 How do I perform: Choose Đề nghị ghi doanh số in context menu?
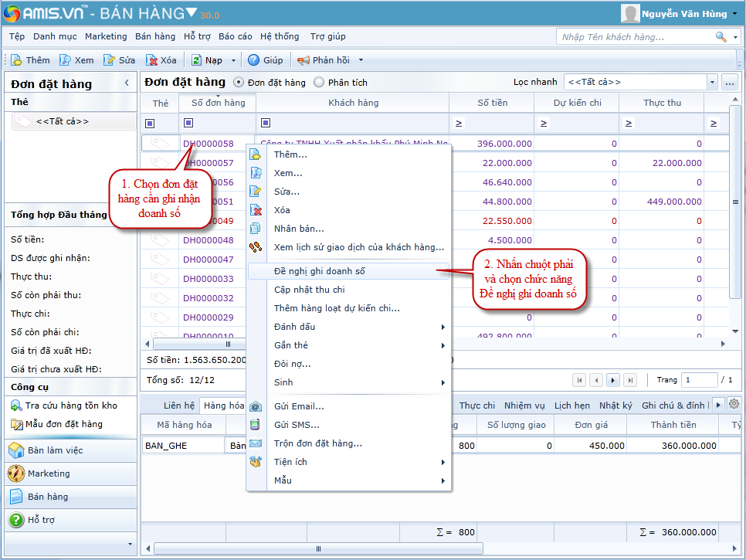pos(320,271)
